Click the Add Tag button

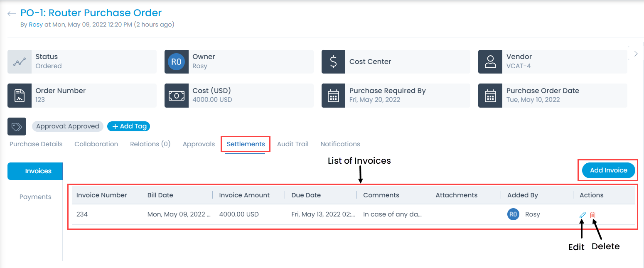tap(128, 126)
